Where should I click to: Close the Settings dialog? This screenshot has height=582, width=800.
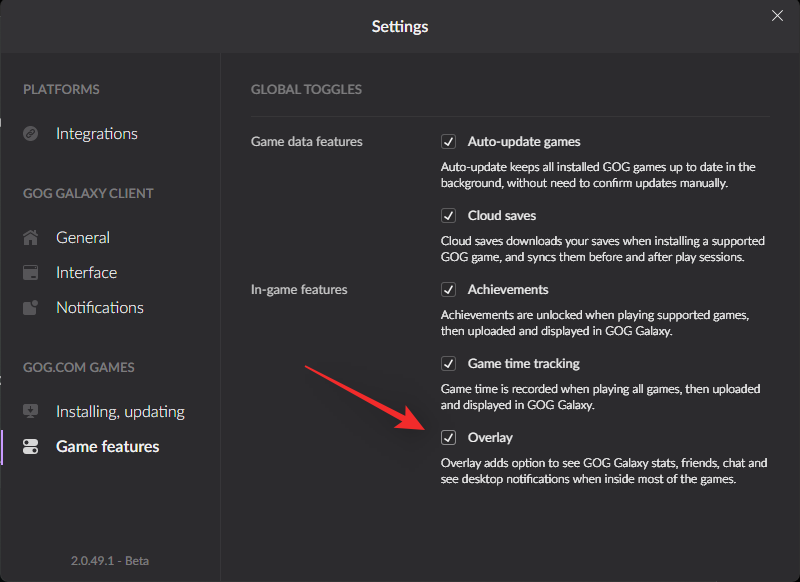pos(777,16)
